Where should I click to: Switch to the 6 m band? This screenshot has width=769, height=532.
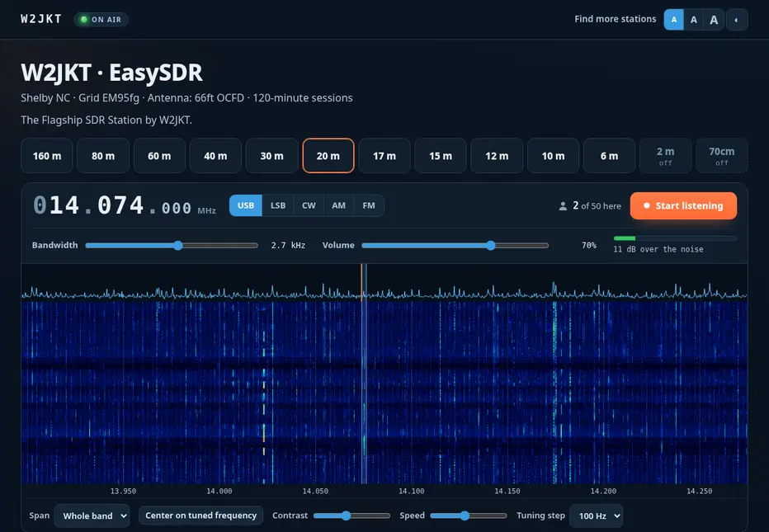[x=609, y=156]
